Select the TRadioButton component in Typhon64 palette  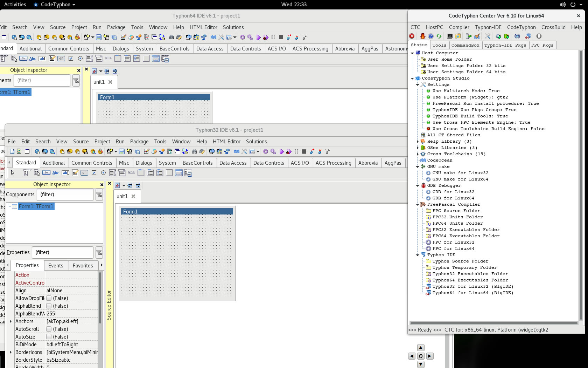pos(80,59)
